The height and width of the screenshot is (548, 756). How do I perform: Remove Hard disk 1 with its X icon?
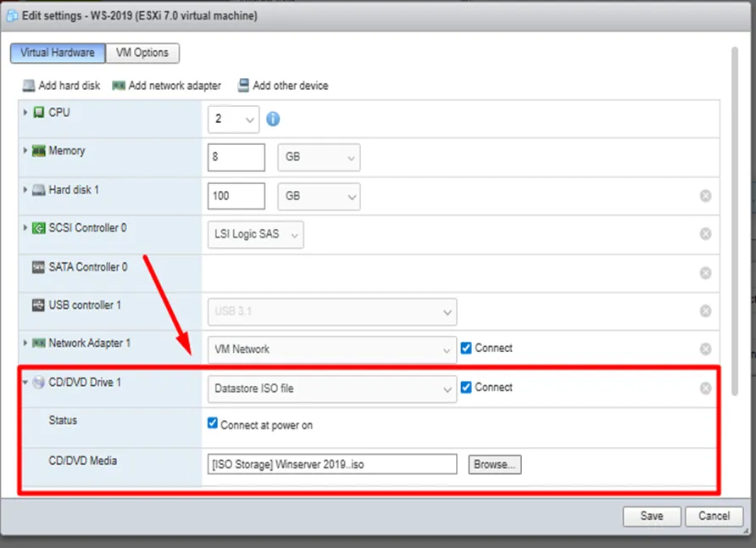pyautogui.click(x=705, y=196)
